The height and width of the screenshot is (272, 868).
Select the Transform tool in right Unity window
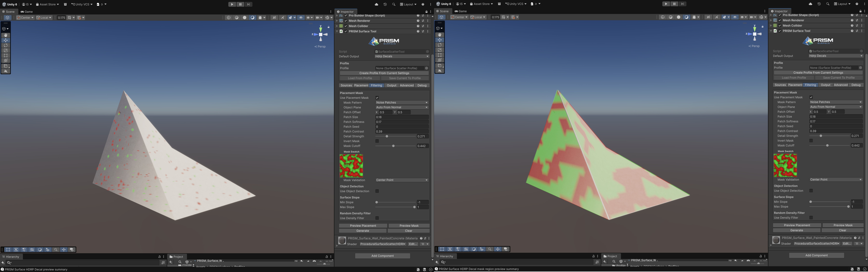coord(440,60)
